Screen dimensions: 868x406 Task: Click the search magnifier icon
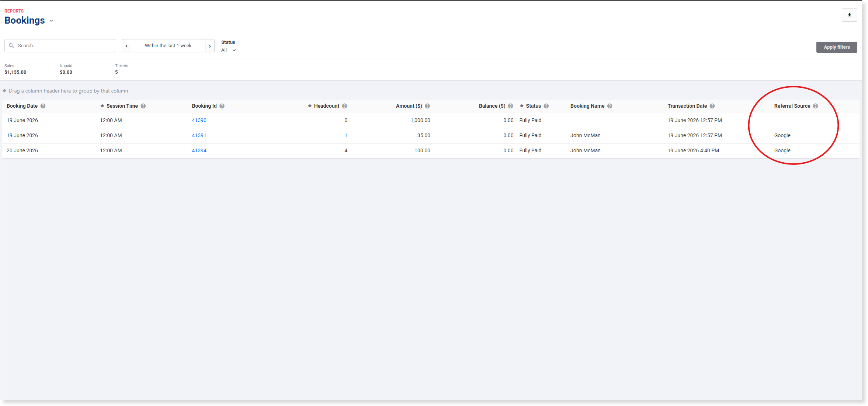pyautogui.click(x=11, y=46)
